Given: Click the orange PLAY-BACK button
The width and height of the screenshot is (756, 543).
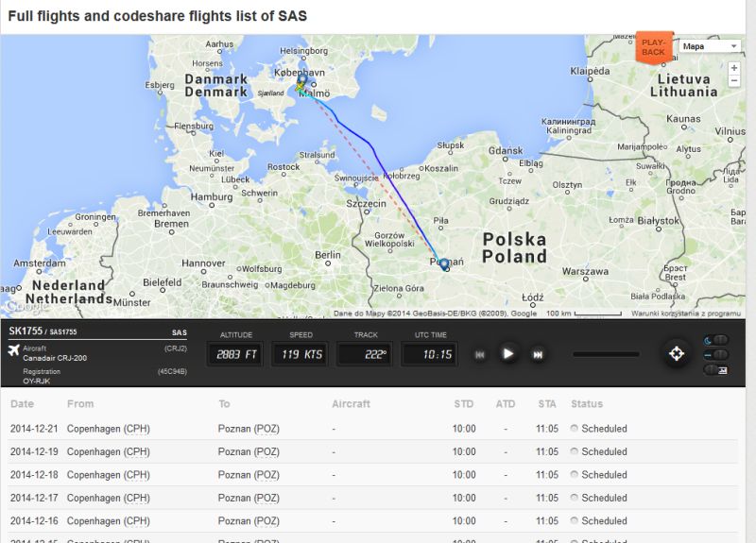Looking at the screenshot, I should coord(653,47).
